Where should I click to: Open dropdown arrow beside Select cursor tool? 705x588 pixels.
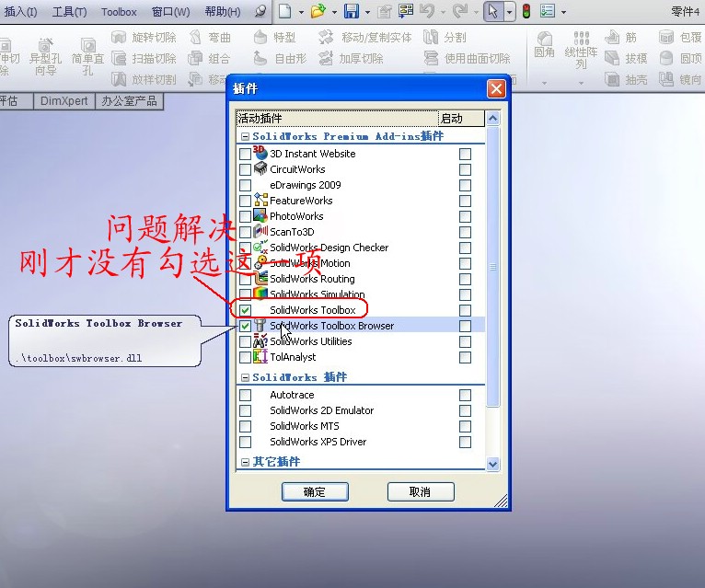click(x=509, y=12)
